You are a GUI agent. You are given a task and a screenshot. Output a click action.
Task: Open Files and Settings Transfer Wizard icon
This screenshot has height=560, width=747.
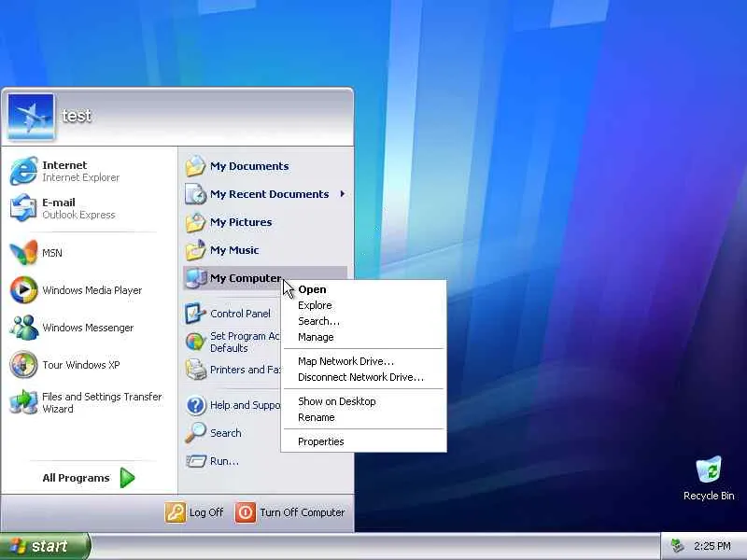(x=24, y=402)
